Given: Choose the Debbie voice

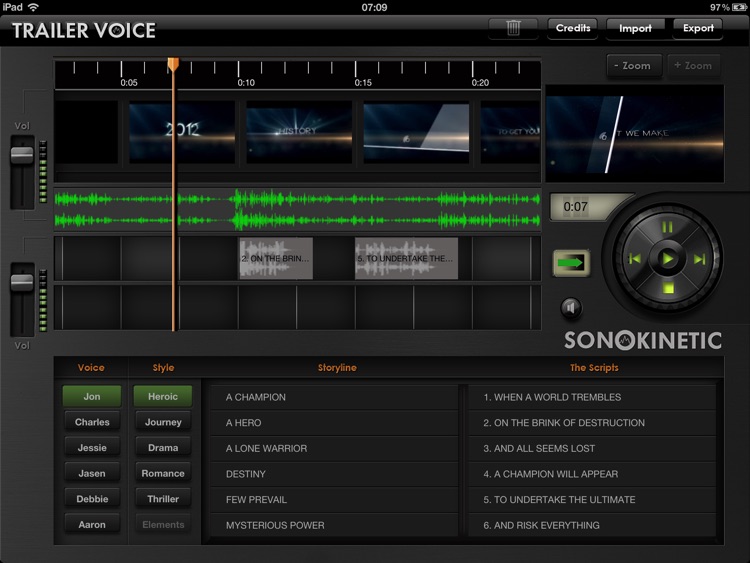Looking at the screenshot, I should point(92,499).
